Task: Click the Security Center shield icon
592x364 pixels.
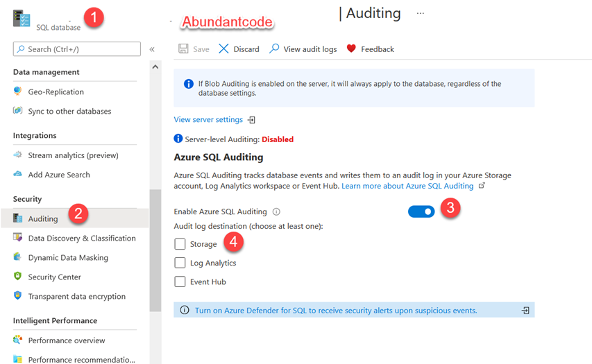Action: click(17, 276)
